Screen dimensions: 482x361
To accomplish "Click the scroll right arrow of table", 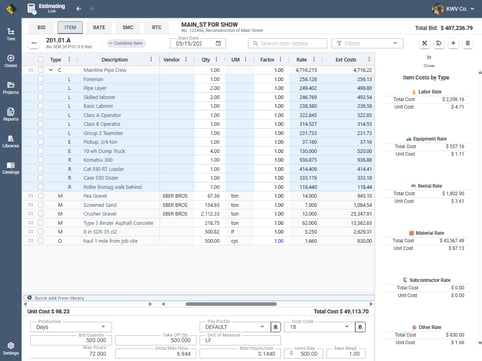I will click(x=371, y=304).
